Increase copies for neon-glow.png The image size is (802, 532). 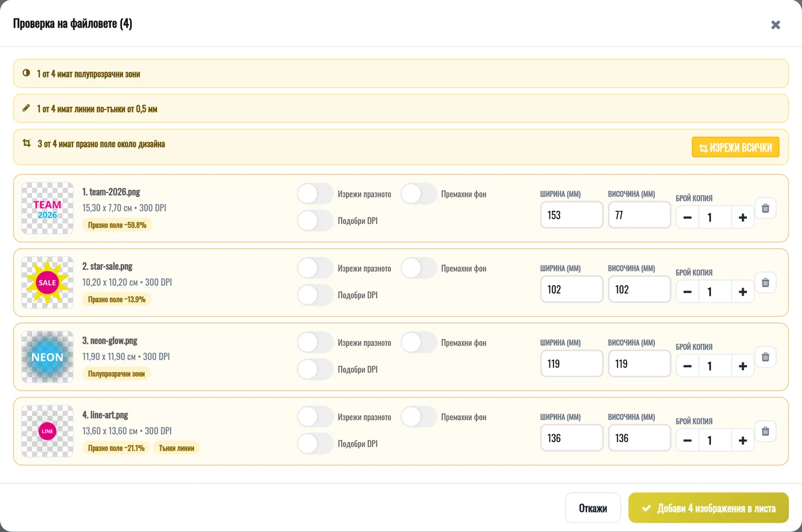point(742,367)
